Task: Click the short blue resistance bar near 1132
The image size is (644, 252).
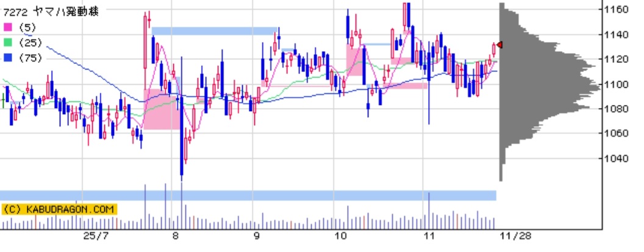Action: point(376,45)
